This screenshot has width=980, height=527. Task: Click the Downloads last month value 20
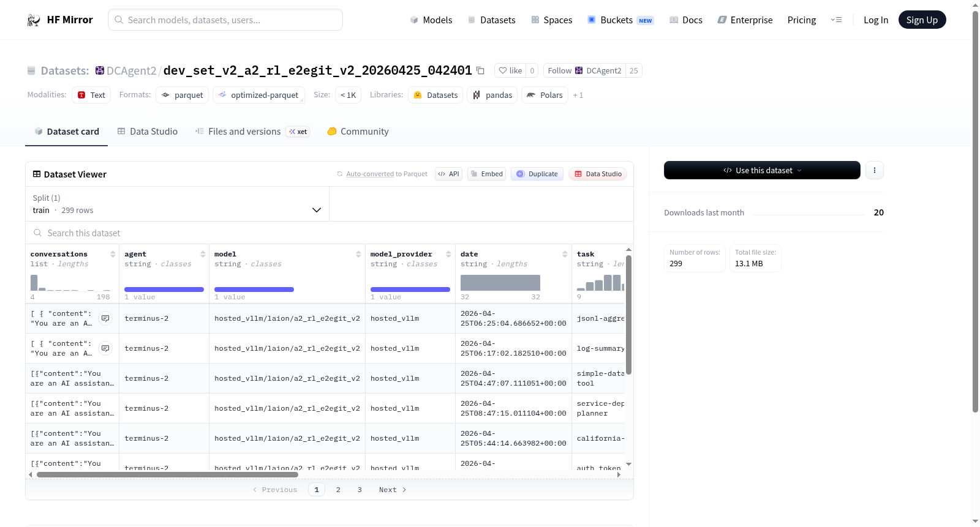(x=879, y=212)
